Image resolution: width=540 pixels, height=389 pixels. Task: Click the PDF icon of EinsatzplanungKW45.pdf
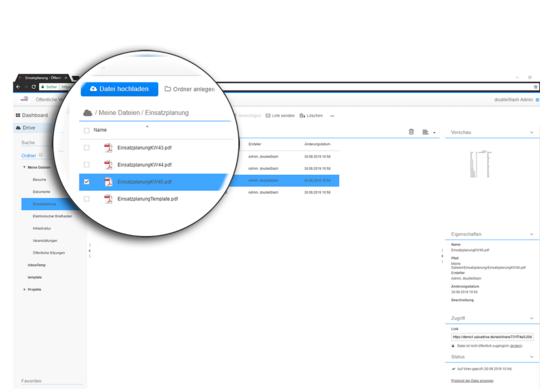108,182
